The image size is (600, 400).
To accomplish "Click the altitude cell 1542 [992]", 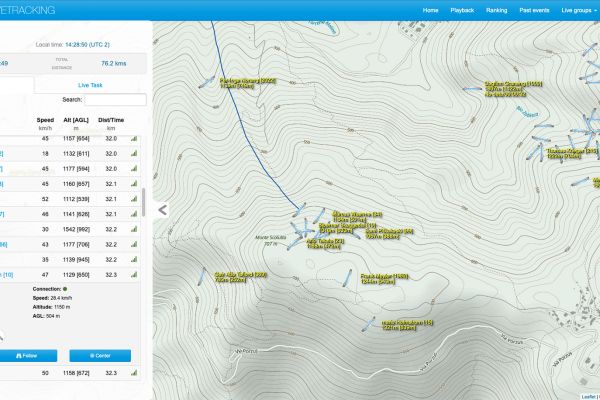I will click(x=76, y=229).
